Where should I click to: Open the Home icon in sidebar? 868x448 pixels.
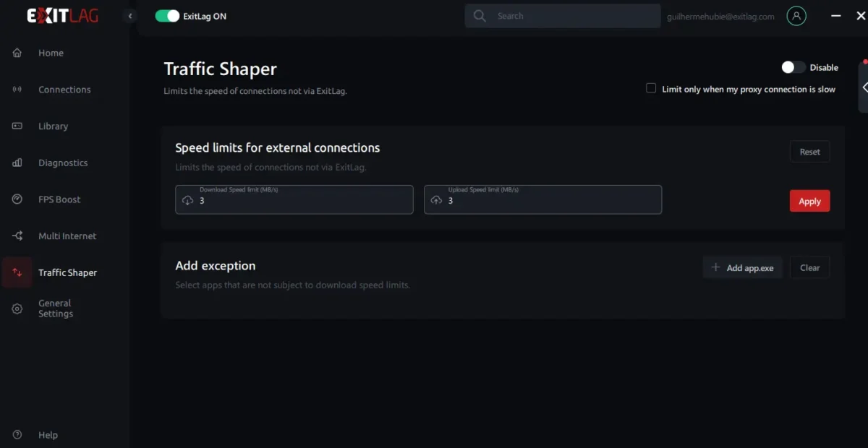17,53
